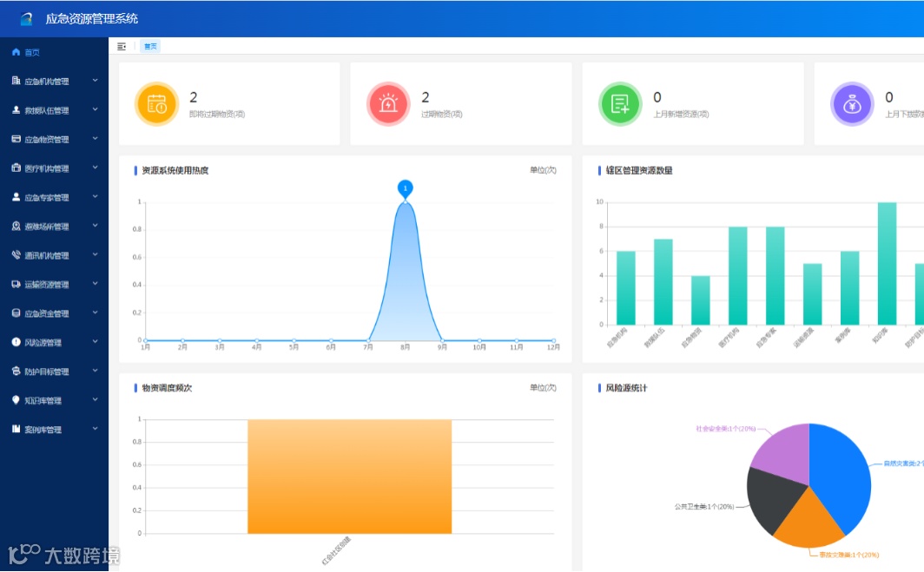Click the books icon for 案例库管理
This screenshot has width=924, height=572.
16,429
